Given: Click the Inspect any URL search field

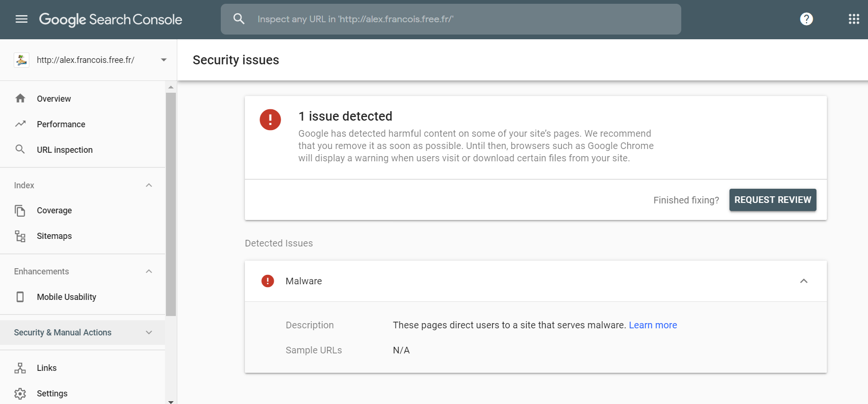Looking at the screenshot, I should click(449, 19).
